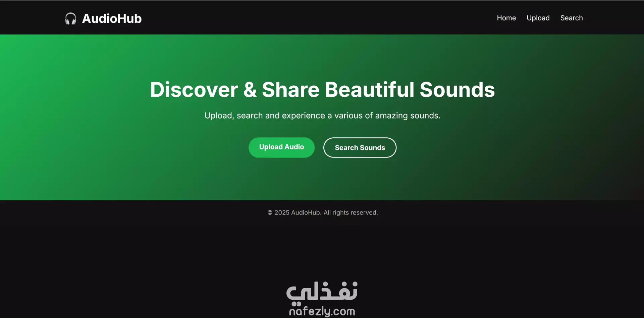Open the Home navigation link
This screenshot has width=644, height=318.
506,18
